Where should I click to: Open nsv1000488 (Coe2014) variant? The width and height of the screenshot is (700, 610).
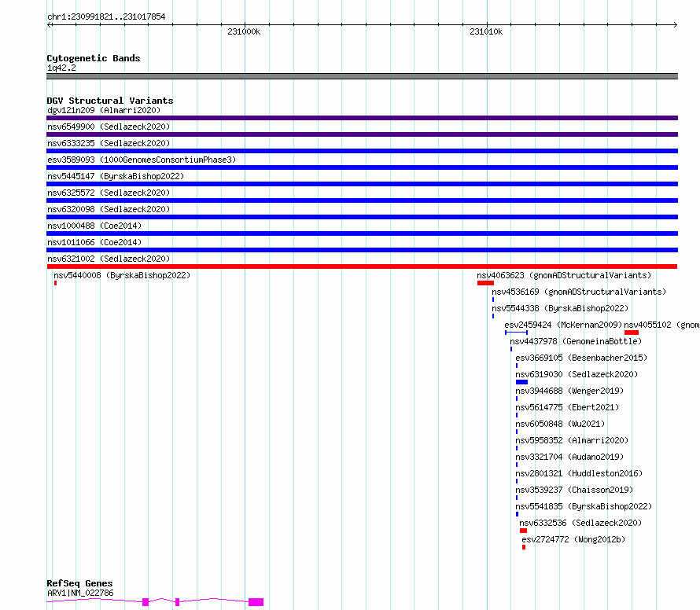[x=94, y=226]
